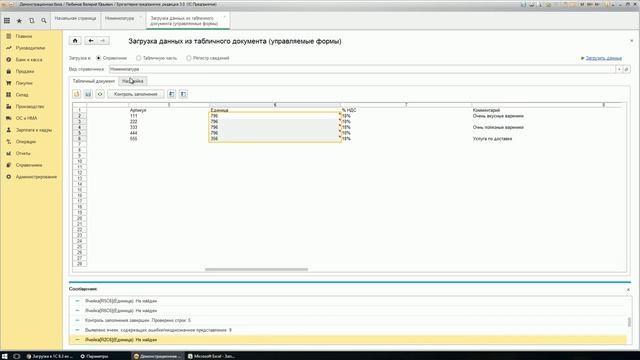
Task: Switch to the Табличный документ tab
Action: click(93, 81)
